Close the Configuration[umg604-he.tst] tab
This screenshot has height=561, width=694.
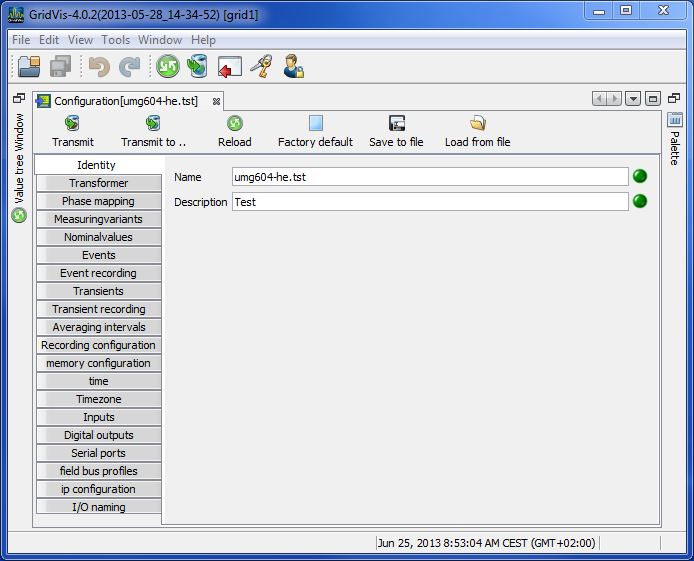(x=216, y=101)
